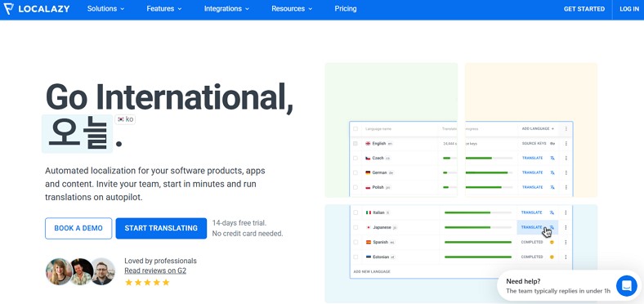Open the table header three-dot menu

coord(566,128)
